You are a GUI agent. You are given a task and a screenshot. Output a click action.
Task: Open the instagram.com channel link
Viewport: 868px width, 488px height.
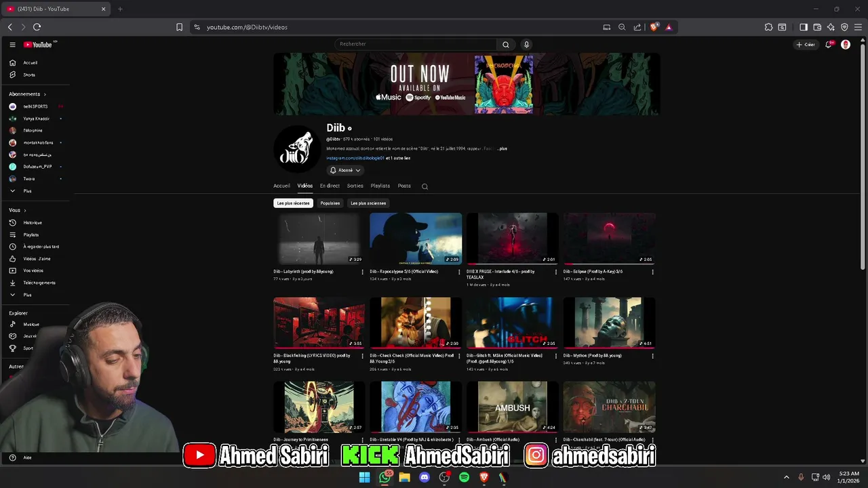[355, 158]
